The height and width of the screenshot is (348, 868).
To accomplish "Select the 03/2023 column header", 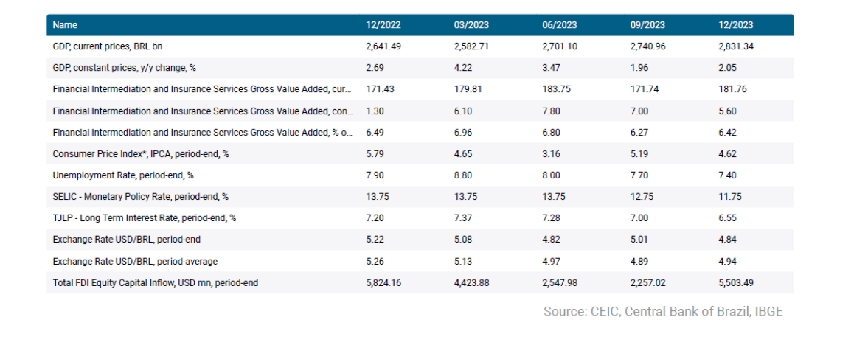I will [471, 25].
